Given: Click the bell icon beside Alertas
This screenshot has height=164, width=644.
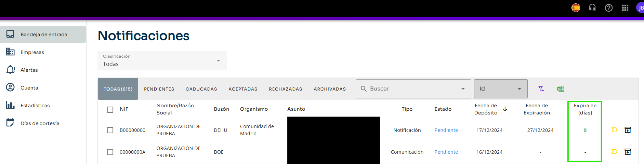Looking at the screenshot, I should [11, 70].
